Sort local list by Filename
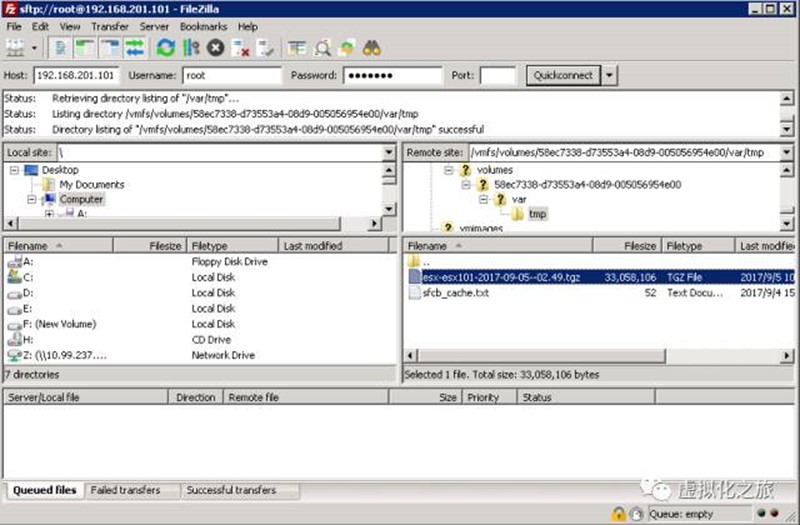The image size is (800, 525). (x=58, y=246)
